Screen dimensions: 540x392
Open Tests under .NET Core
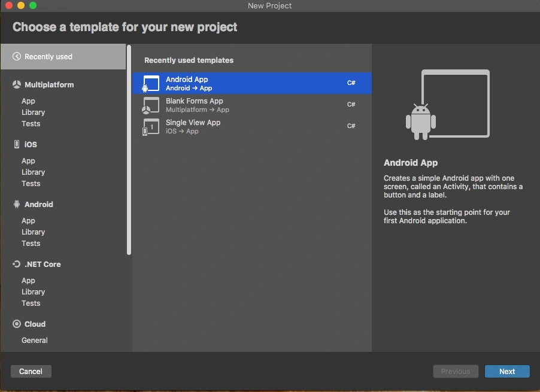coord(31,303)
